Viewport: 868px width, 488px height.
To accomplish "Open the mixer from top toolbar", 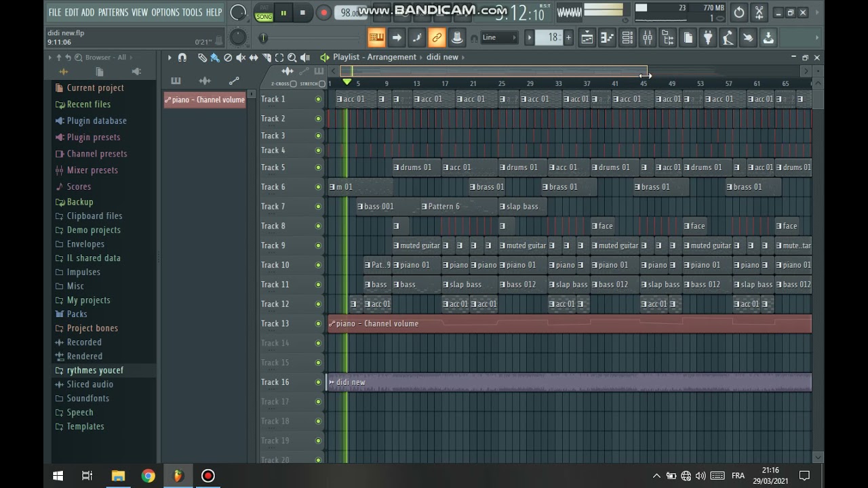I will (x=648, y=38).
